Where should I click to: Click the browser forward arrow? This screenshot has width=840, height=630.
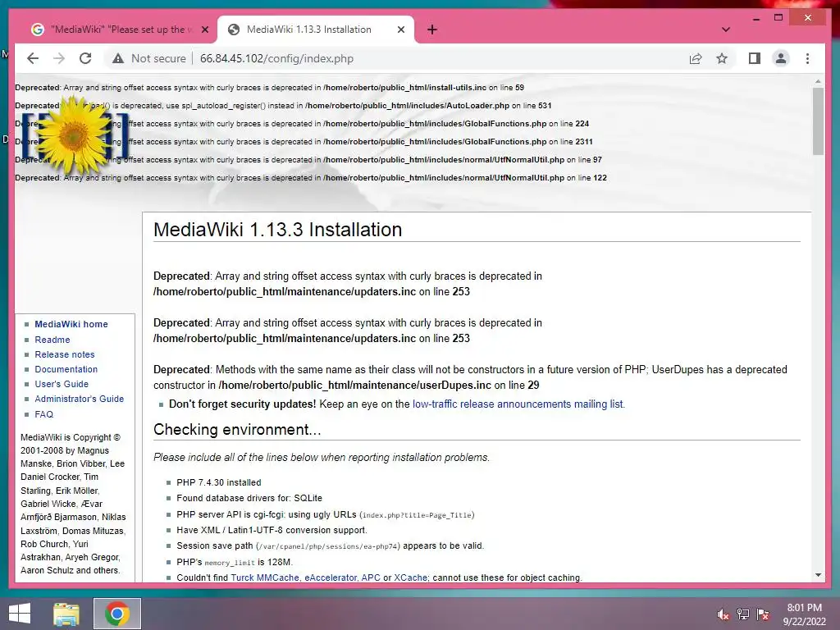[59, 58]
